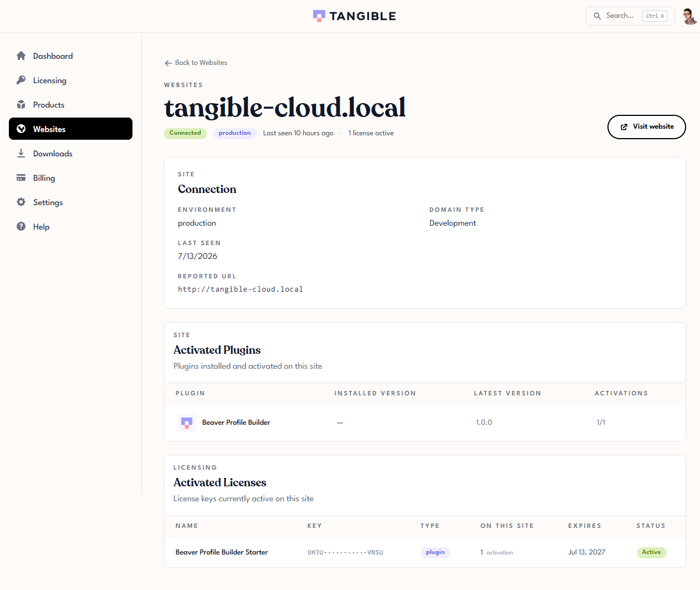
Task: Navigate to Downloads in the sidebar
Action: (70, 154)
